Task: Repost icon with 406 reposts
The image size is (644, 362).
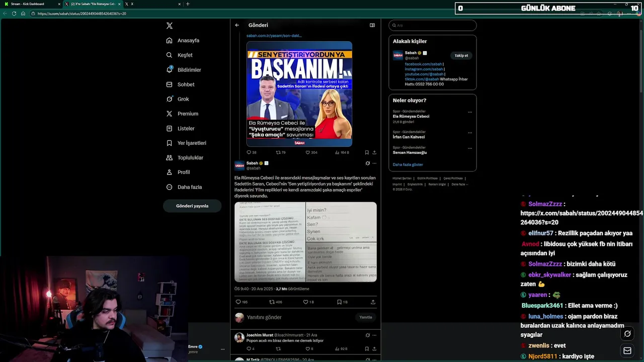Action: [x=276, y=302]
